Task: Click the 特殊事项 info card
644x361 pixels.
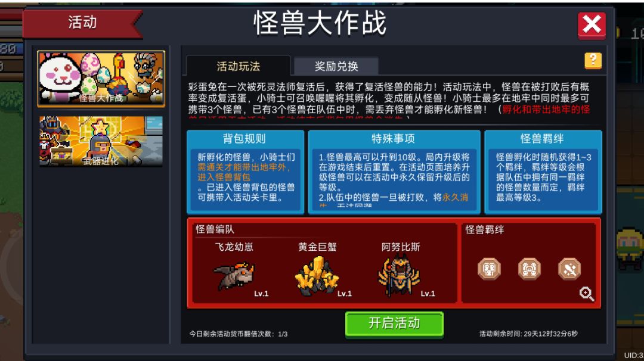Action: point(394,172)
